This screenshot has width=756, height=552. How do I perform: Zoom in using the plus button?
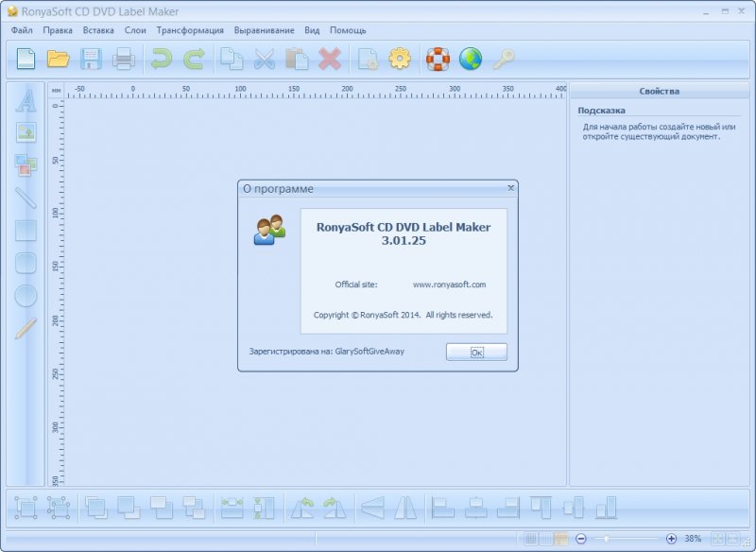pos(671,539)
